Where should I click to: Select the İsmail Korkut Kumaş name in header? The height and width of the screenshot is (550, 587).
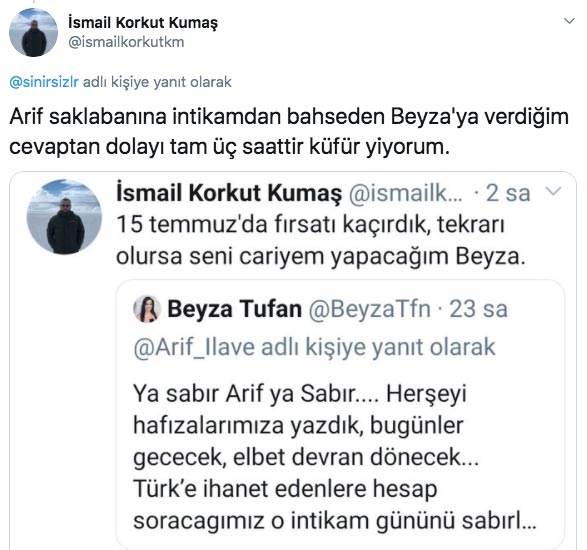point(143,23)
